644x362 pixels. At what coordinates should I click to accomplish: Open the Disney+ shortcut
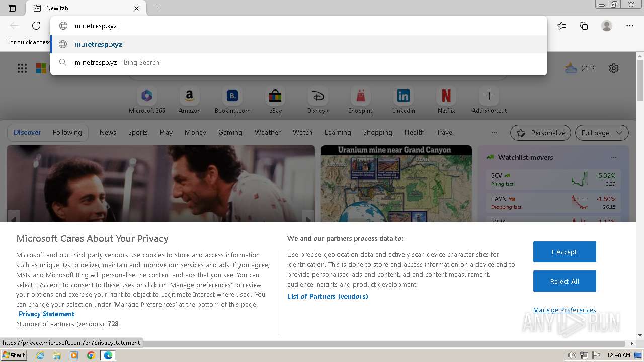318,101
